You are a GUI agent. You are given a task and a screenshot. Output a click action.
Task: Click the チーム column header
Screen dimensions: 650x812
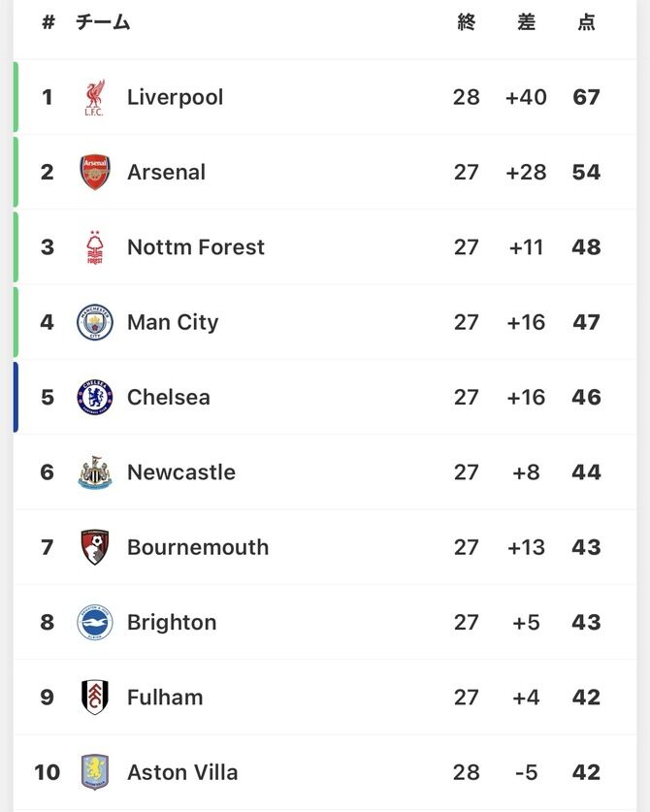coord(103,22)
